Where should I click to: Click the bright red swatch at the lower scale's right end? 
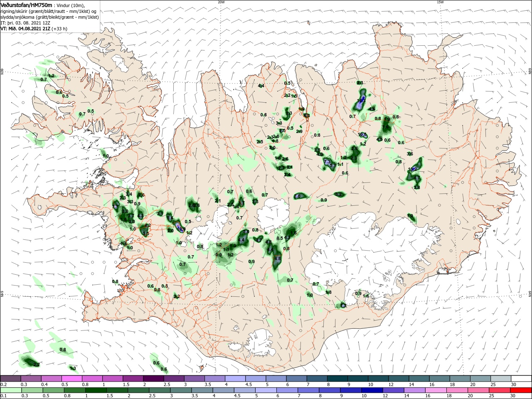521,390
